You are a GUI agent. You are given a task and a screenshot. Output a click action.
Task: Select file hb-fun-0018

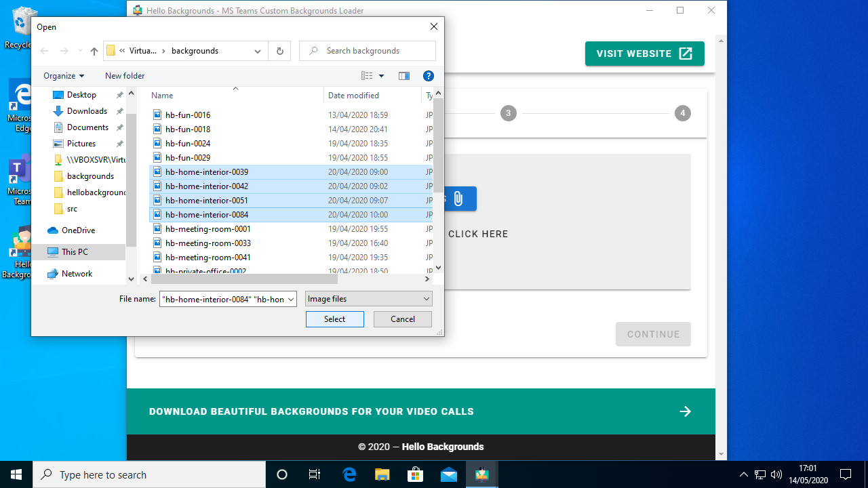pos(188,129)
